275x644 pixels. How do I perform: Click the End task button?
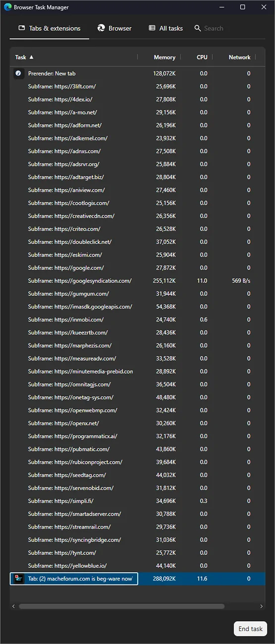click(250, 629)
